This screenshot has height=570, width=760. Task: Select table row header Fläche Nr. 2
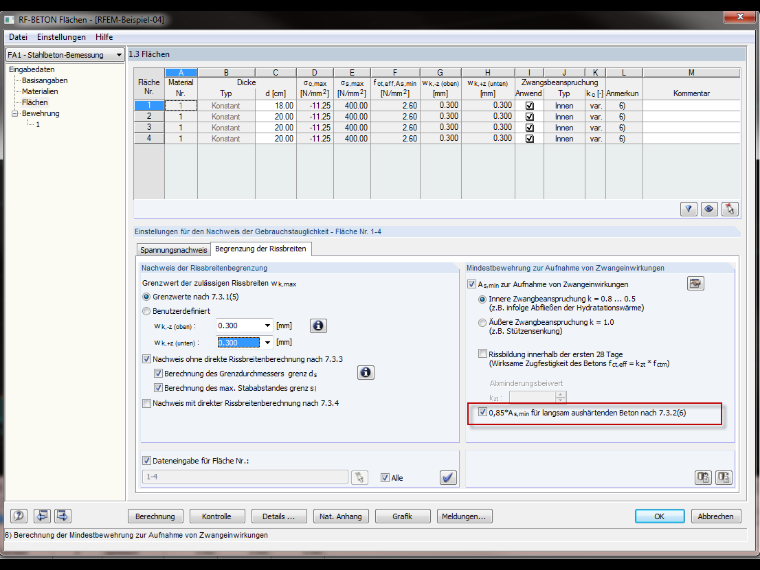pos(149,116)
